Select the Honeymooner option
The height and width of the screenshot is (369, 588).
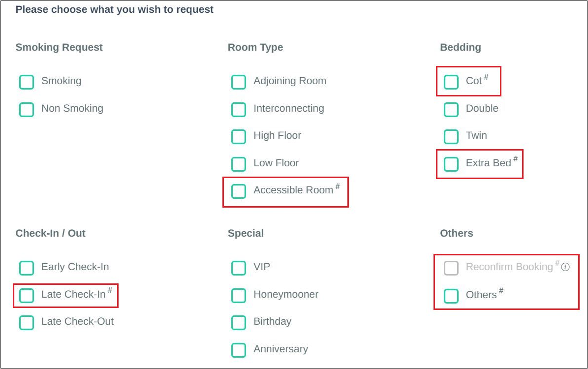tap(239, 295)
